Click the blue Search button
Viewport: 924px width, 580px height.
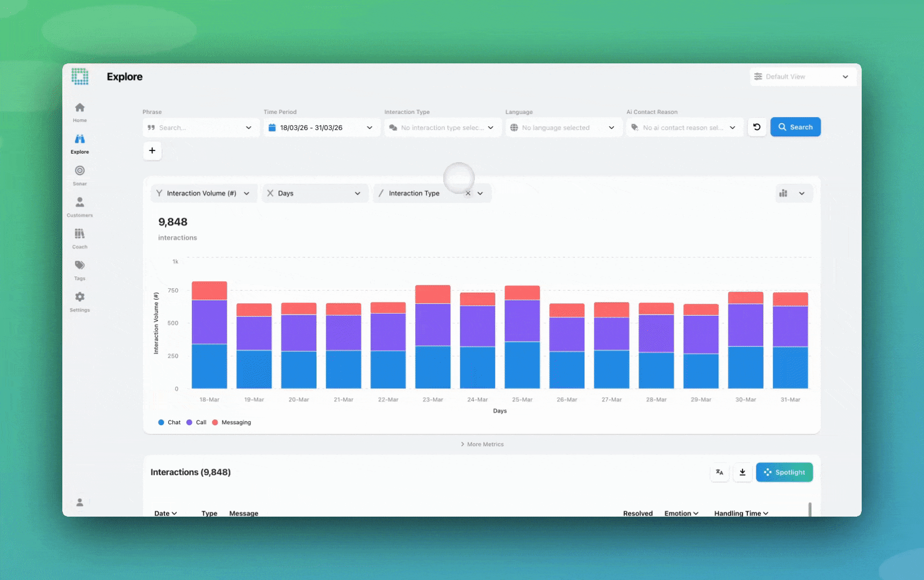tap(795, 127)
